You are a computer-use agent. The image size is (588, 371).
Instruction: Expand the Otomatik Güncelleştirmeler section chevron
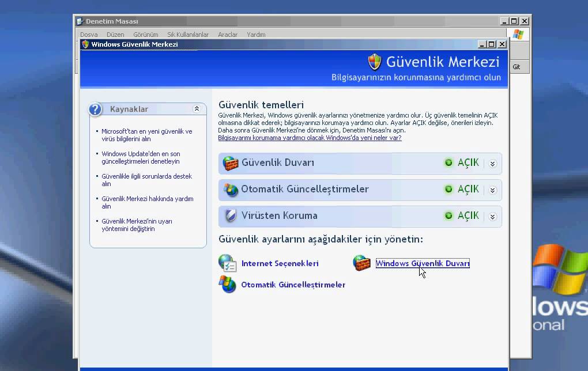(492, 190)
